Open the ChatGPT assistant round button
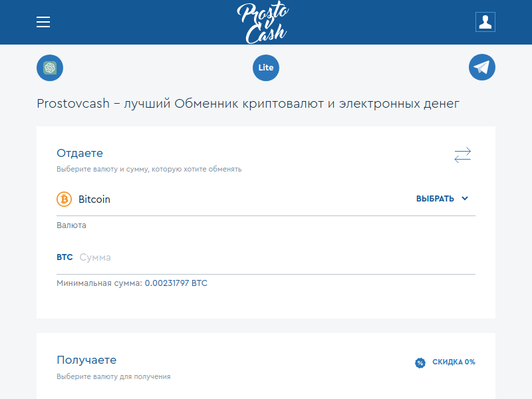 pyautogui.click(x=50, y=68)
